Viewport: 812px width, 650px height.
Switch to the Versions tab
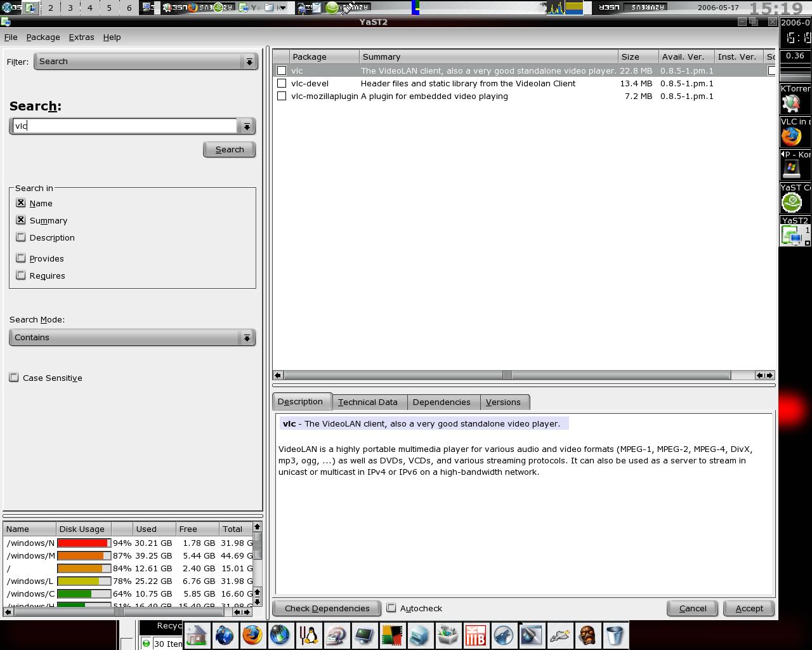pyautogui.click(x=503, y=402)
